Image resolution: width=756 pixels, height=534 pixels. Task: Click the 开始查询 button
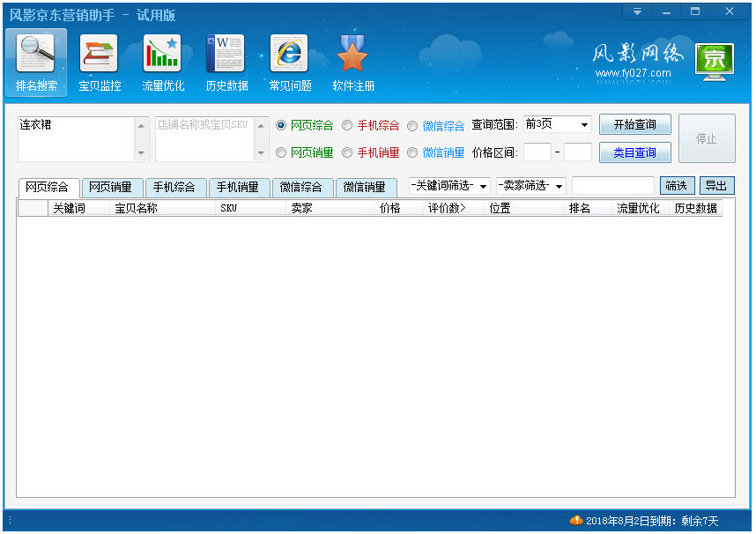tap(634, 124)
